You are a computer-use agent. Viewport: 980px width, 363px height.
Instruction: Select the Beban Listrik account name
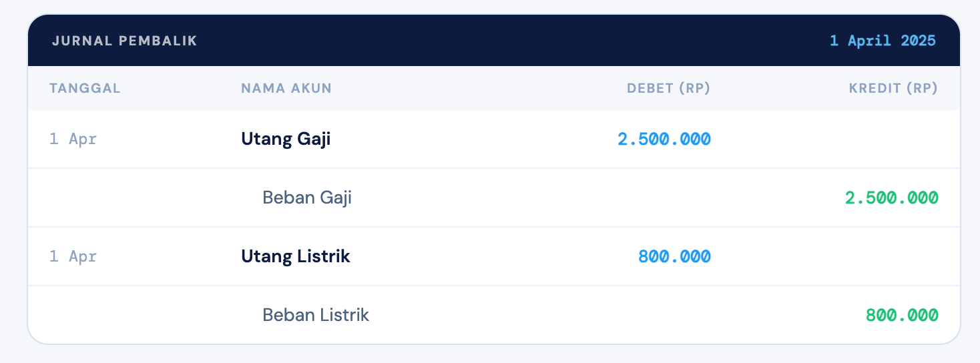[x=316, y=315]
